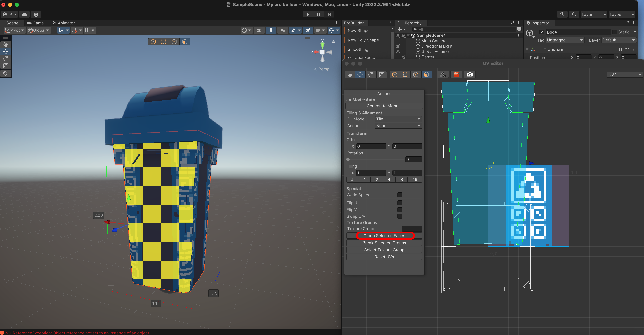Click the undo history icon

pos(562,14)
